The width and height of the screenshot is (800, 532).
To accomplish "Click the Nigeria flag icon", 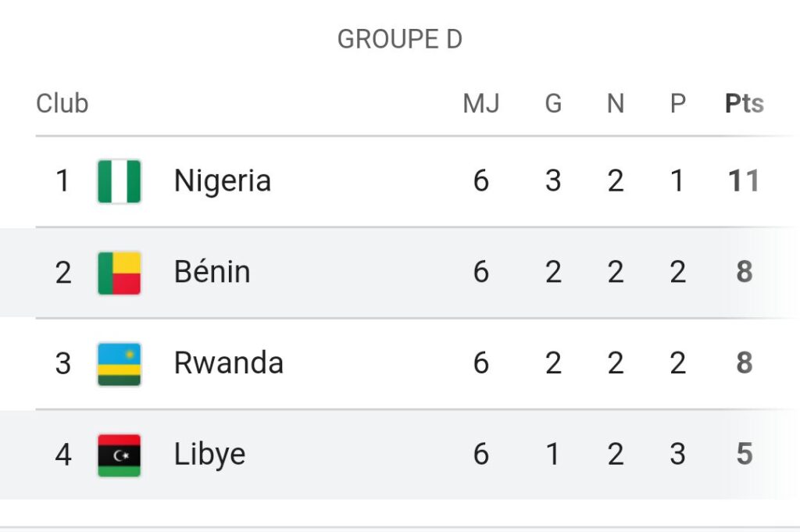I will click(x=119, y=181).
